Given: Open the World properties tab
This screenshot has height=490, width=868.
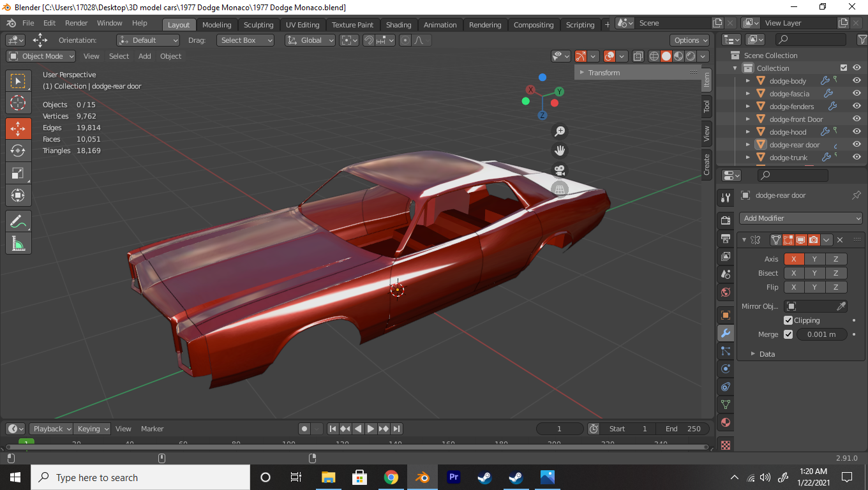Looking at the screenshot, I should tap(726, 292).
